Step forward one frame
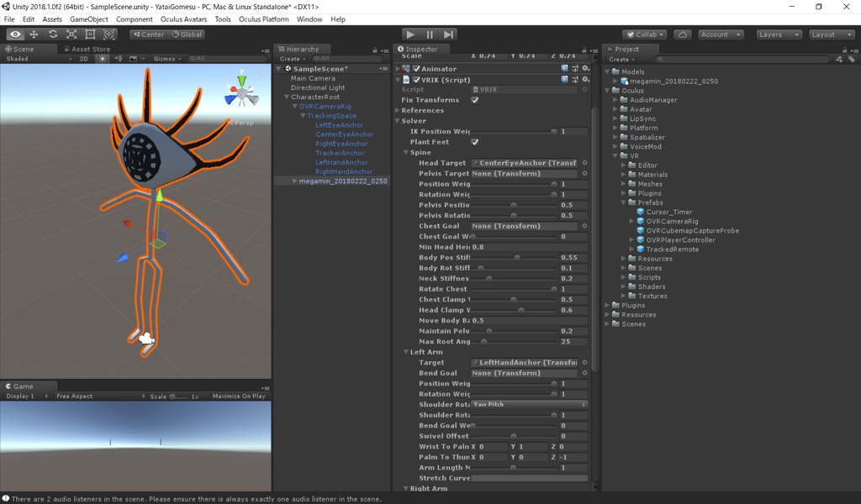This screenshot has width=861, height=504. click(x=449, y=34)
